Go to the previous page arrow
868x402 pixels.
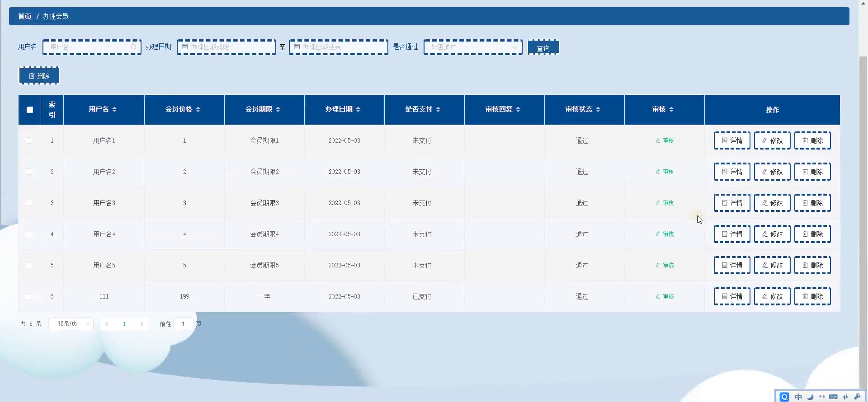click(107, 324)
